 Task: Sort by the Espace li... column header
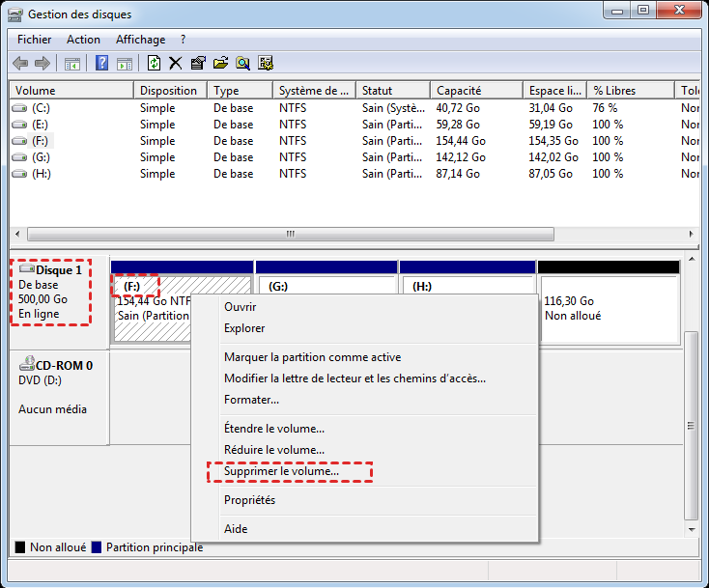click(x=554, y=91)
